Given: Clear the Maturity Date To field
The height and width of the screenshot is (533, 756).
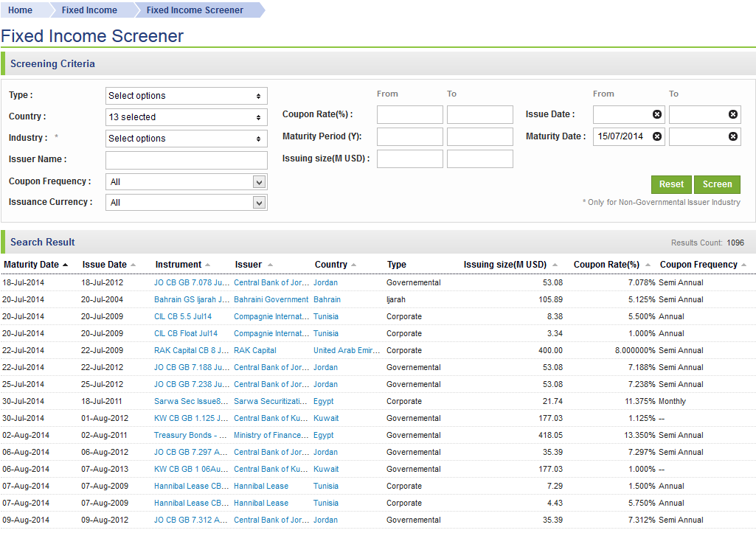Looking at the screenshot, I should pos(732,136).
